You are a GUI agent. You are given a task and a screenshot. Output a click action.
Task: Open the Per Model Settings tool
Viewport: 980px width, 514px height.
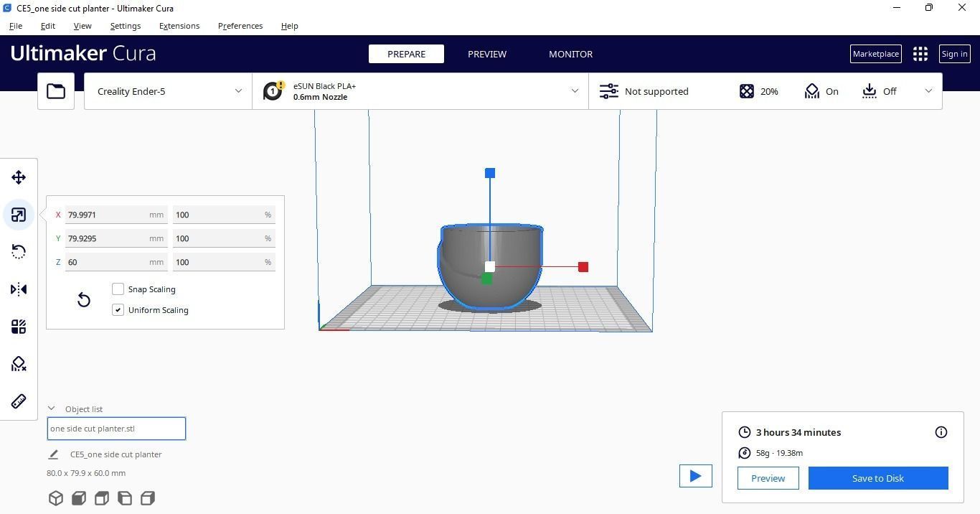(19, 327)
